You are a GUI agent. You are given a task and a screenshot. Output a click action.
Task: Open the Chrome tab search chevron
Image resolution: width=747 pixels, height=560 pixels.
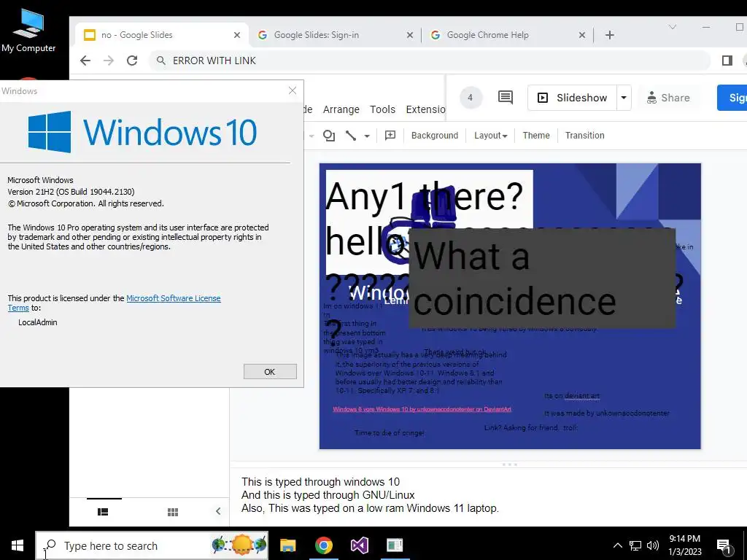(x=672, y=27)
